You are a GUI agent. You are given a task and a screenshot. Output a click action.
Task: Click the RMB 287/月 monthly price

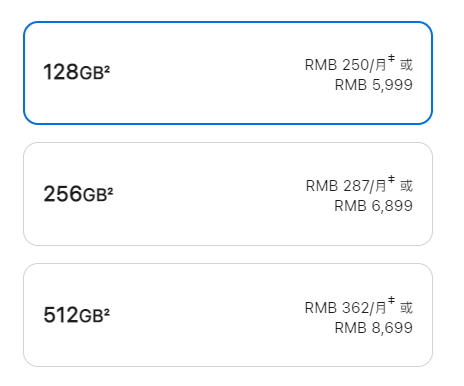click(x=346, y=186)
